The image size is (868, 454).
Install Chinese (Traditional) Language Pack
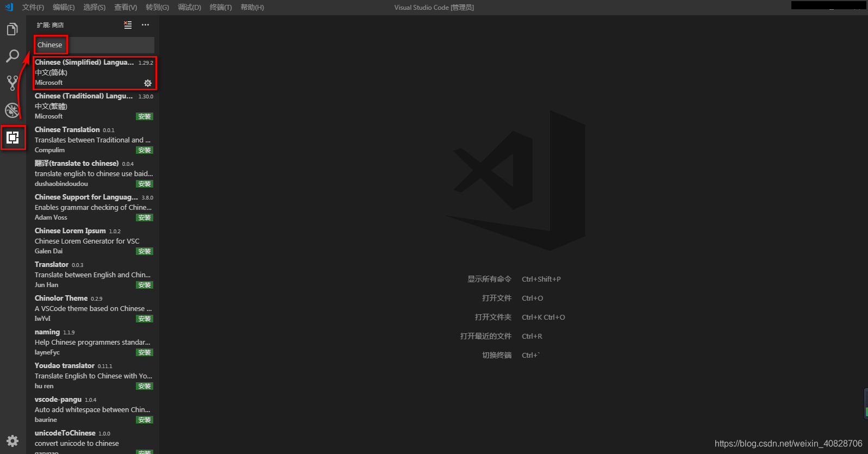coord(145,116)
